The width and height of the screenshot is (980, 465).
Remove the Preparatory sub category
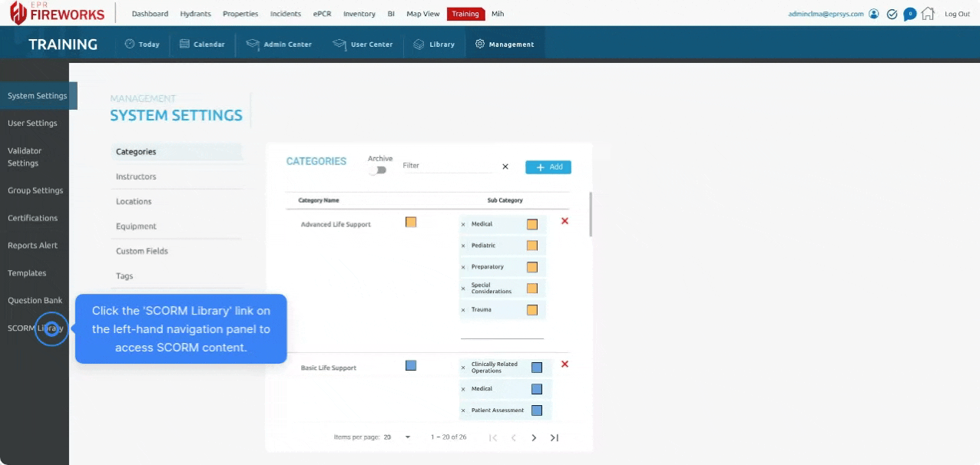(x=463, y=267)
